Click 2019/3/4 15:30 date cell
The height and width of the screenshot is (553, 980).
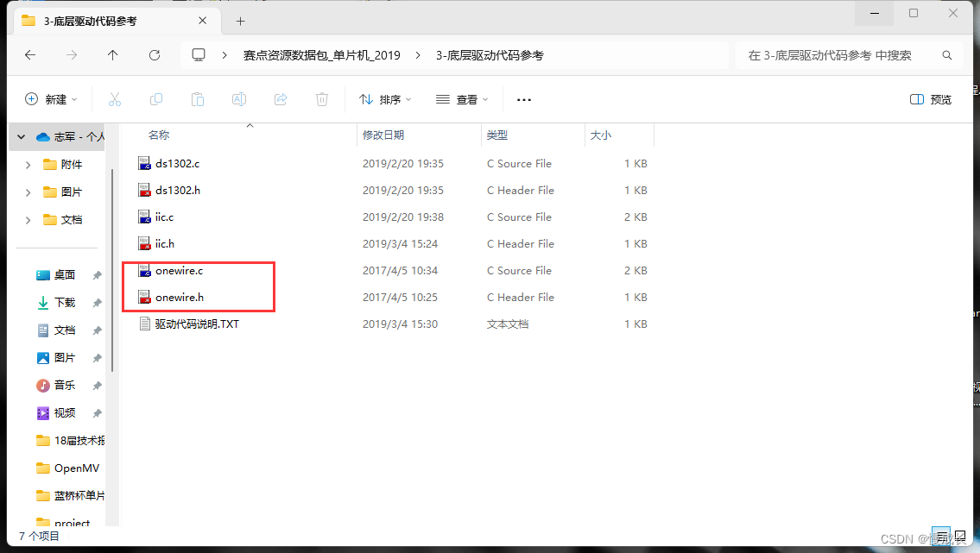400,324
